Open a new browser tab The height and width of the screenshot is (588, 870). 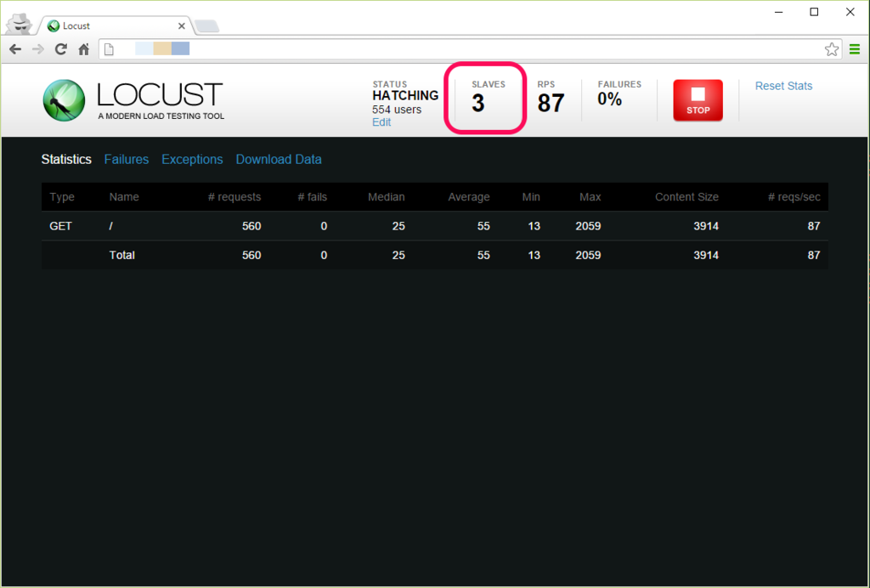[x=206, y=25]
